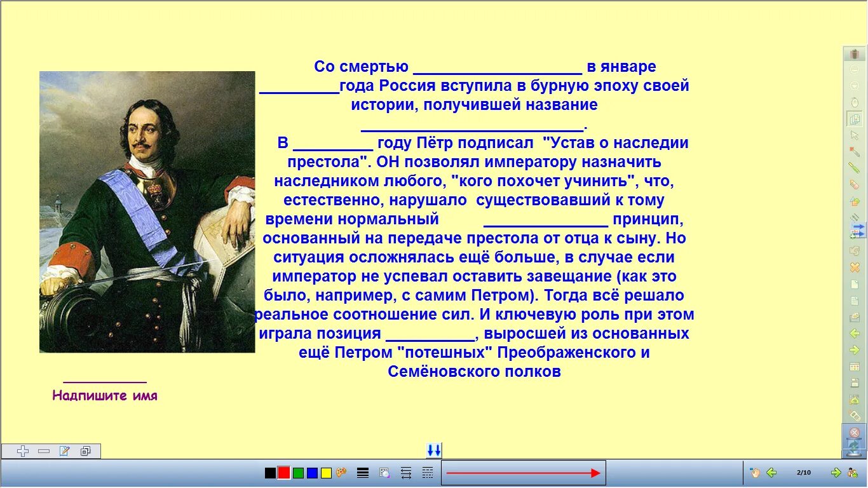Click the bag icon atop the sidebar

click(x=855, y=54)
